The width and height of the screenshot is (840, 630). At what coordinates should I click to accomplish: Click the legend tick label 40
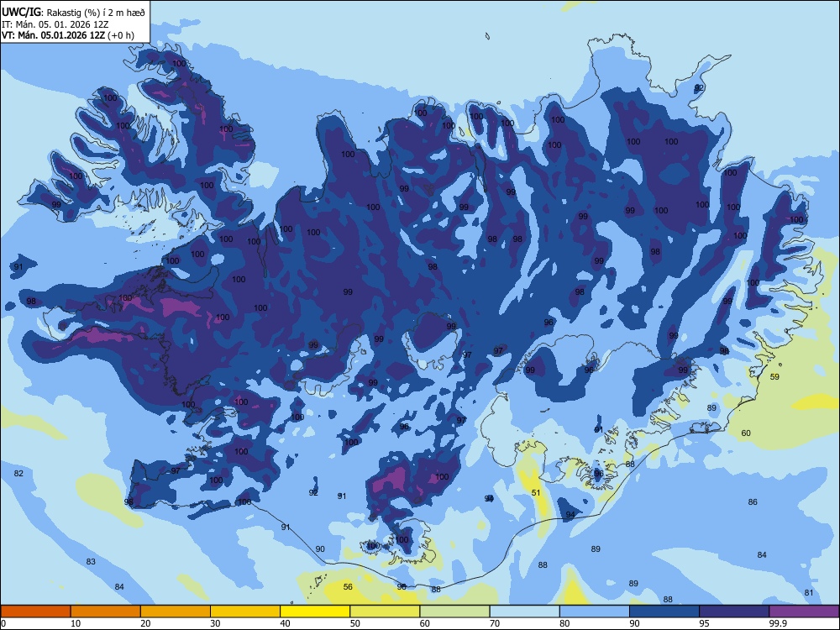click(x=286, y=623)
